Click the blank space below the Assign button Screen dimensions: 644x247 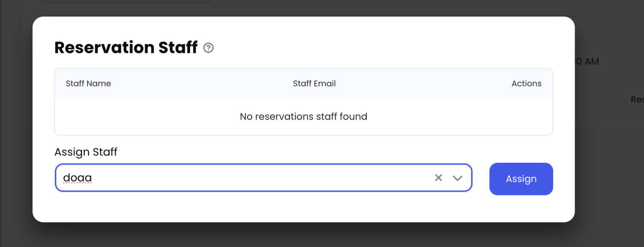(521, 208)
